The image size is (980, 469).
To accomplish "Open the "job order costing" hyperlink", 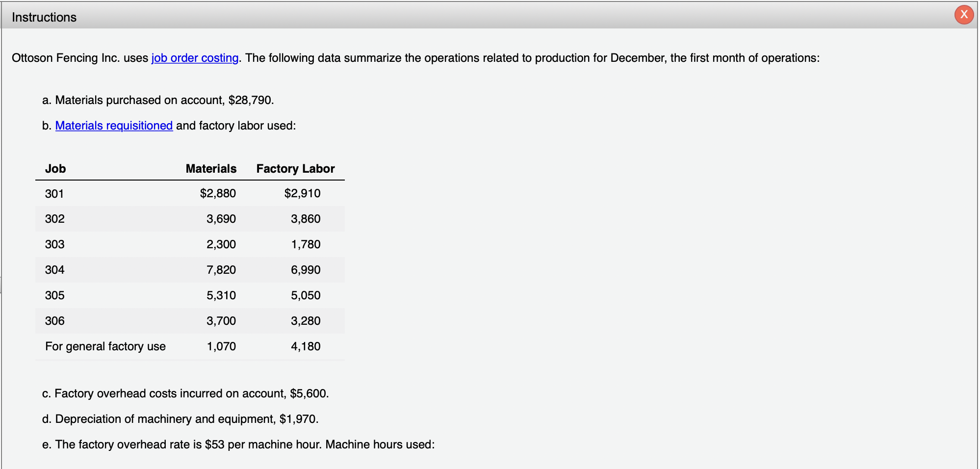I will point(194,58).
